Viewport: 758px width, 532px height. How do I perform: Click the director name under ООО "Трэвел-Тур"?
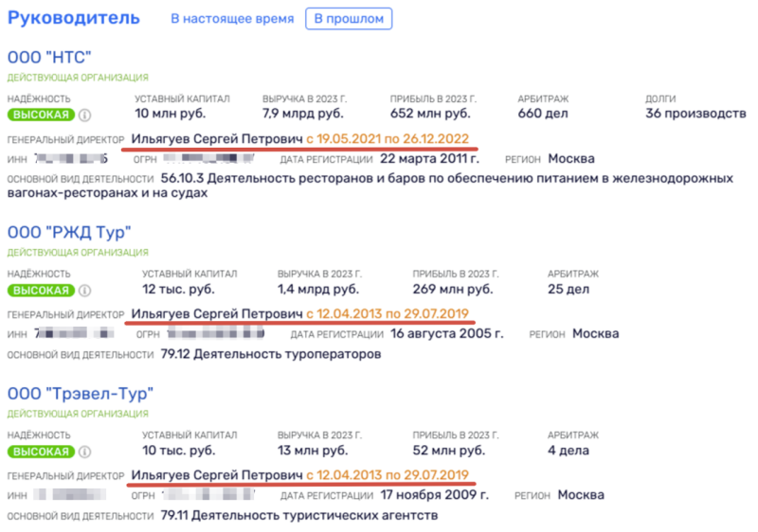(217, 474)
